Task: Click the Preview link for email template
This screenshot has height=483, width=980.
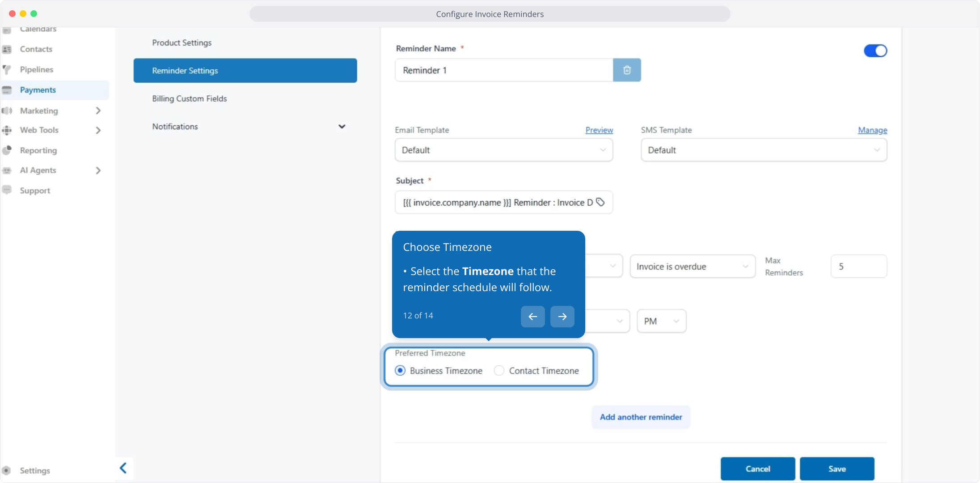Action: 599,130
